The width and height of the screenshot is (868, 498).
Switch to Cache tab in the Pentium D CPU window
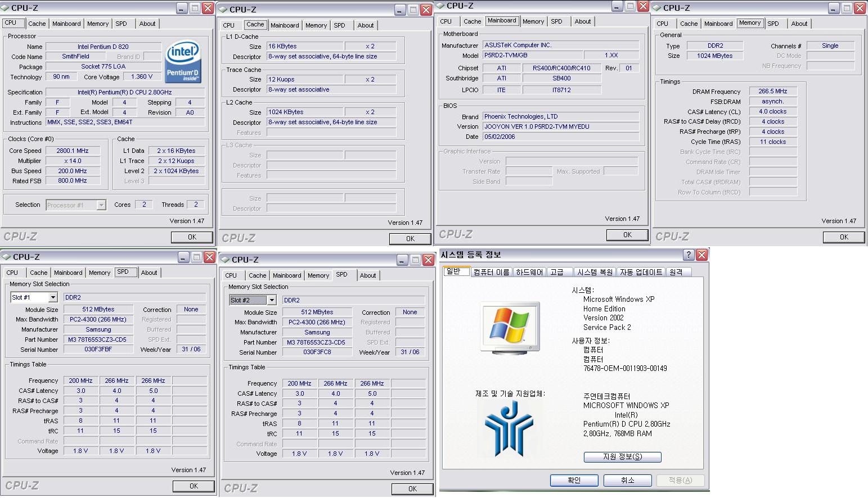click(37, 24)
